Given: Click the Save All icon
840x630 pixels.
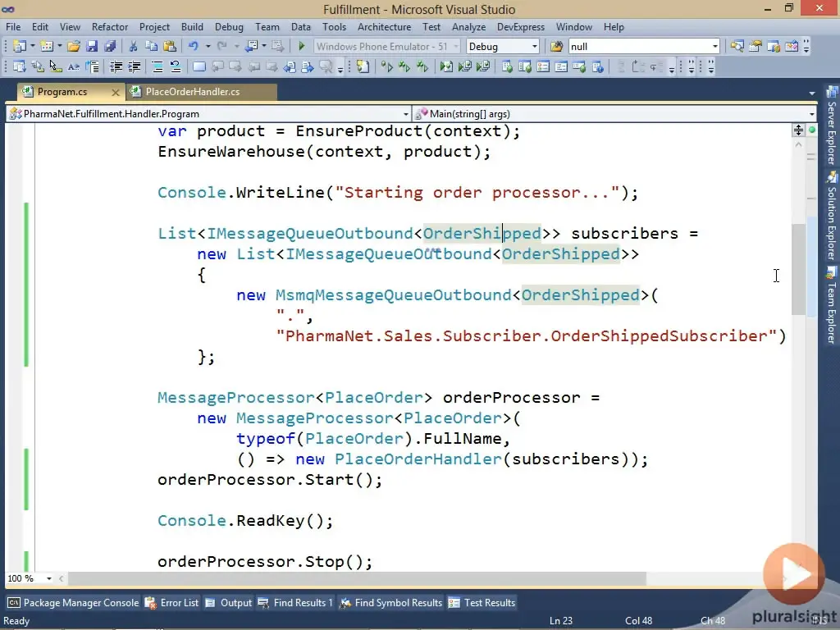Looking at the screenshot, I should pos(110,47).
